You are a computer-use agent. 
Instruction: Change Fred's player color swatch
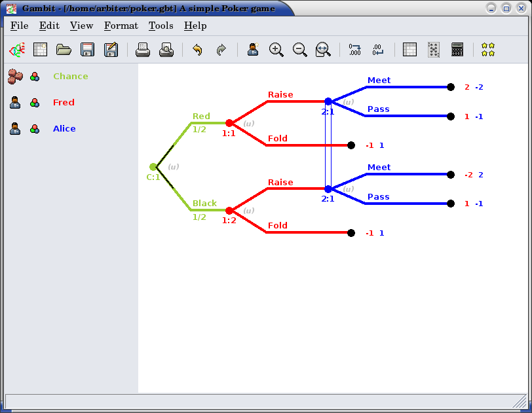pos(34,103)
